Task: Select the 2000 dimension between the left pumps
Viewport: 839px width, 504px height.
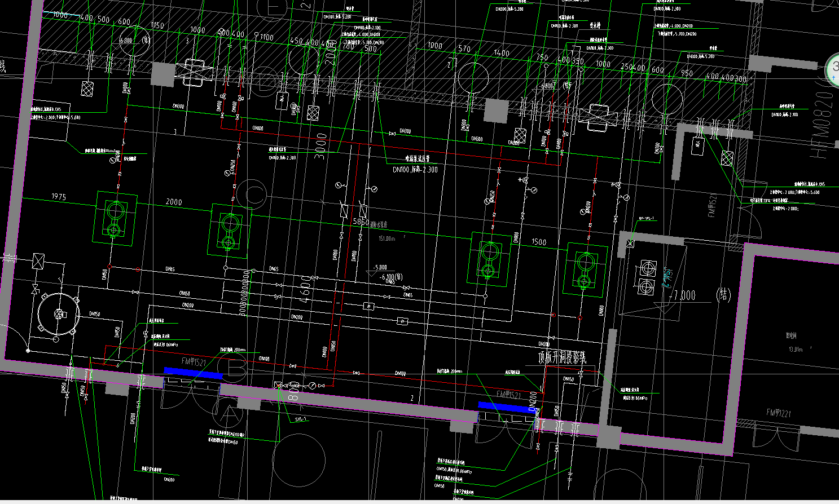Action: tap(174, 202)
